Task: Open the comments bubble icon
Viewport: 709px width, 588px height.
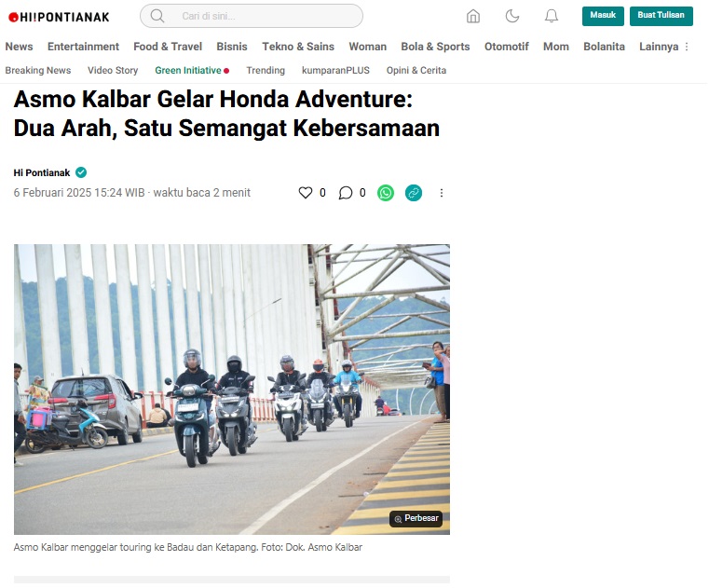Action: click(346, 193)
